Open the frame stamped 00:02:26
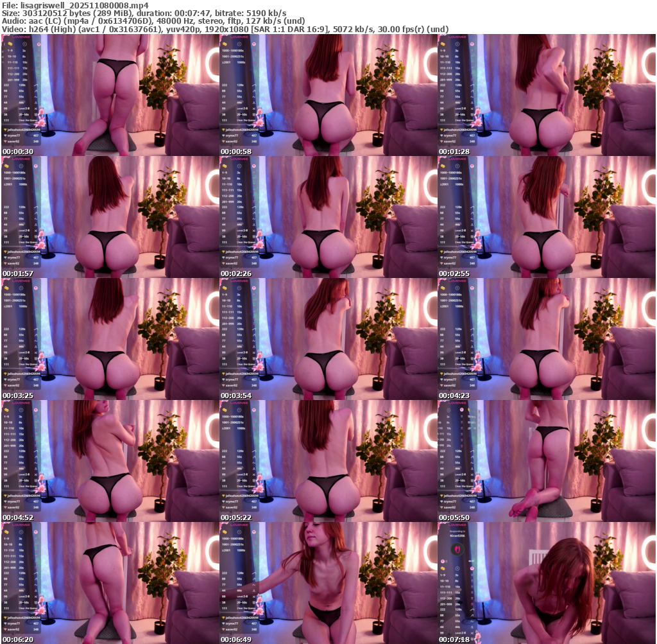The height and width of the screenshot is (644, 657). [328, 217]
